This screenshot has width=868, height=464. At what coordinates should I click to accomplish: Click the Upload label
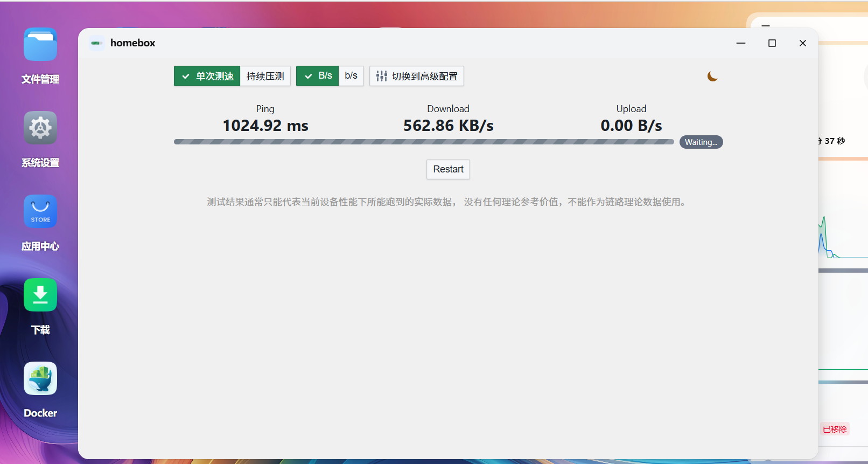[x=632, y=109]
